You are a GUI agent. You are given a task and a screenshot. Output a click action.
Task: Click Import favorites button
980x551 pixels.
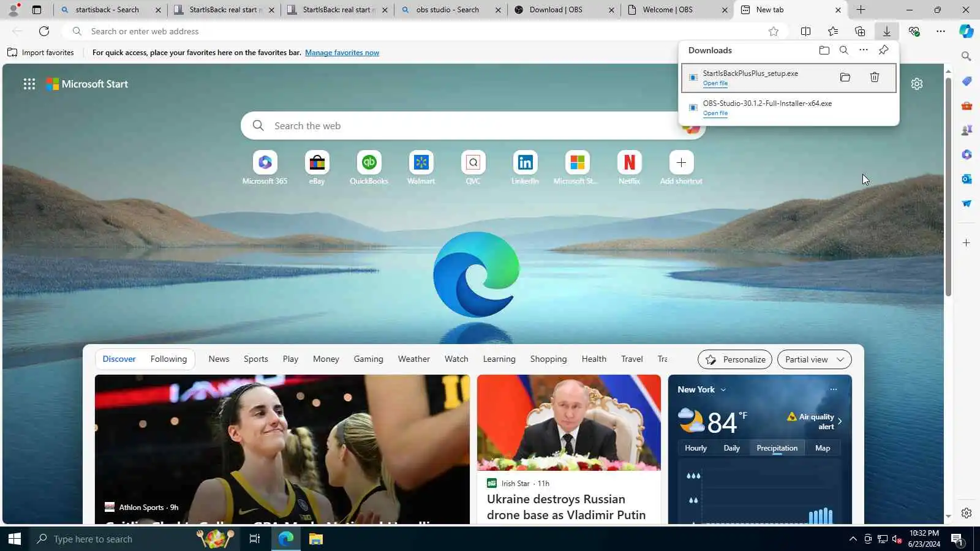pyautogui.click(x=40, y=53)
